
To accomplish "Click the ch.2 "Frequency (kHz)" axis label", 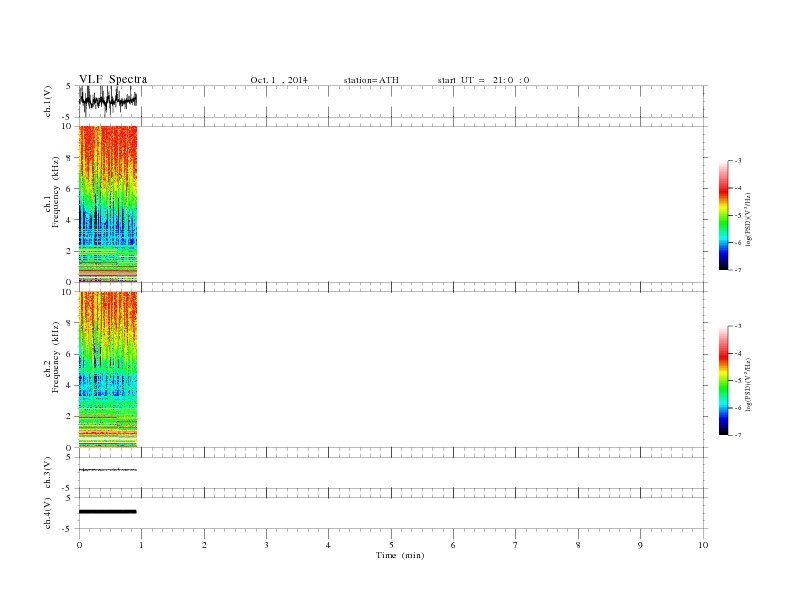I will [55, 357].
